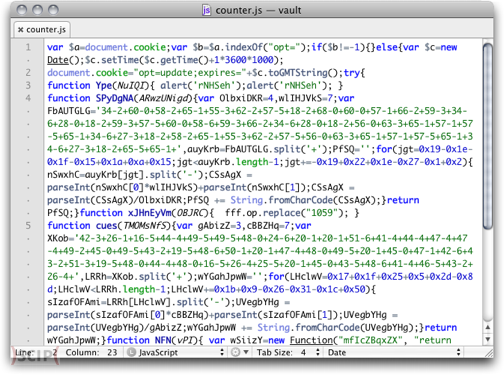The width and height of the screenshot is (504, 375).
Task: Click the parameter 'OBJRC'
Action: coord(191,213)
